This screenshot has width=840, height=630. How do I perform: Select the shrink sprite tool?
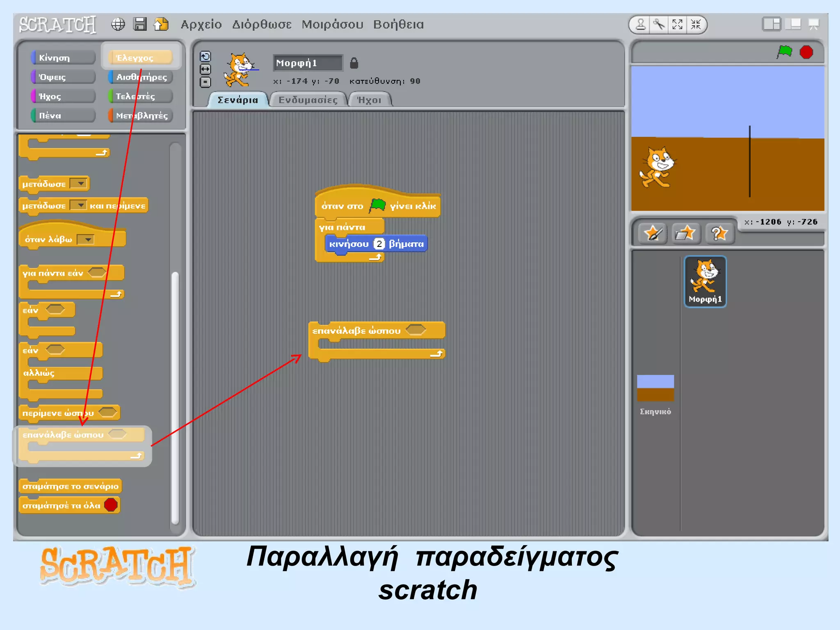[696, 25]
